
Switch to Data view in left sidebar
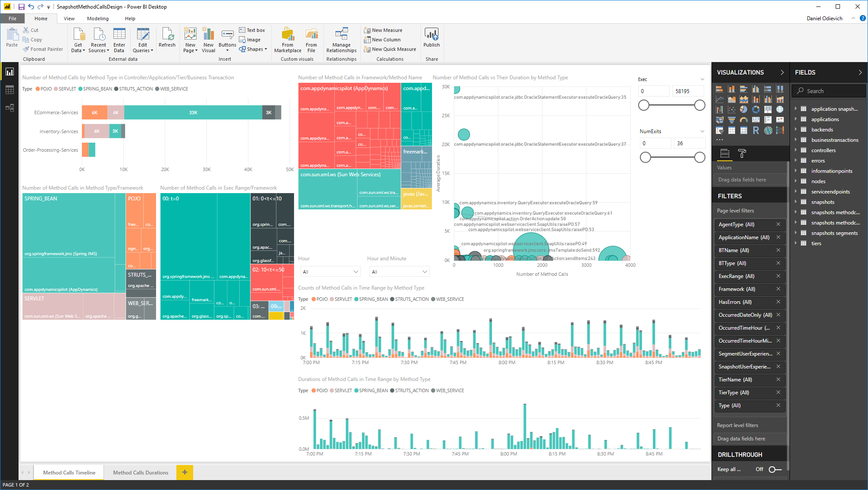(9, 90)
